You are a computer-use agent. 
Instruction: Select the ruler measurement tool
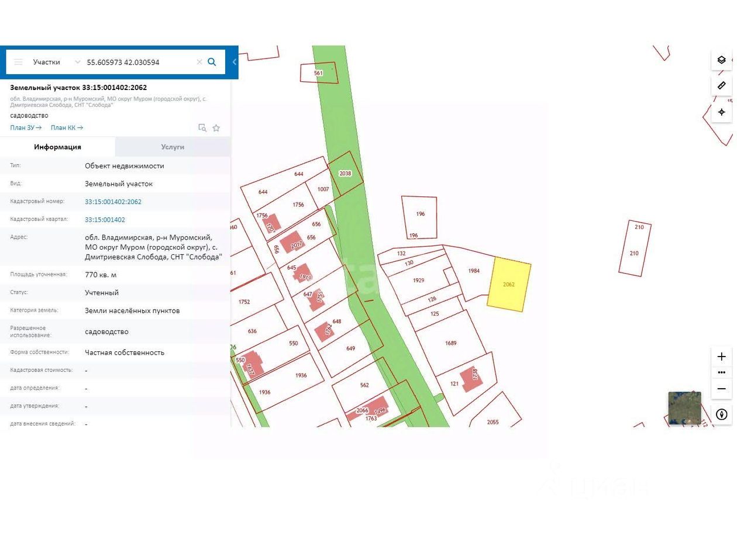pyautogui.click(x=721, y=85)
